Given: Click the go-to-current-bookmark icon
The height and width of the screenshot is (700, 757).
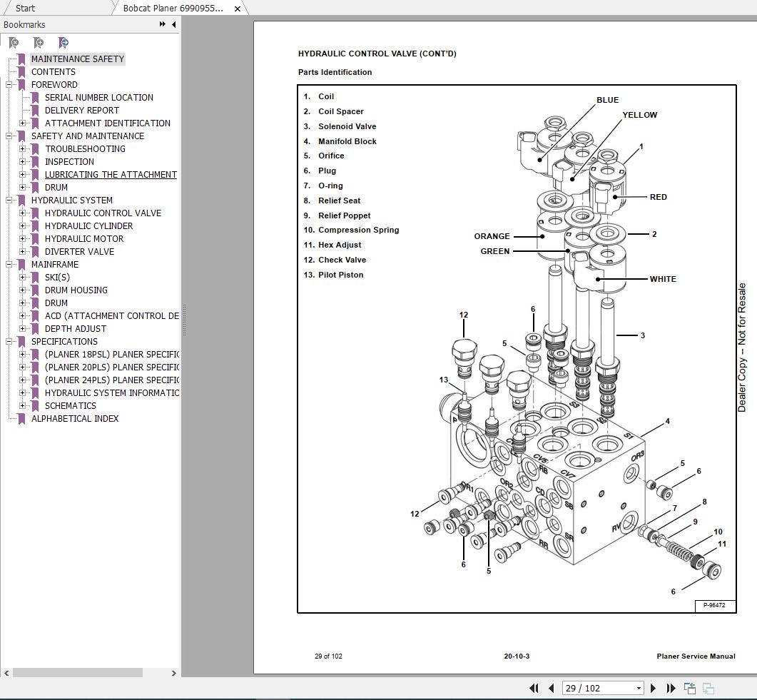Looking at the screenshot, I should (x=63, y=43).
